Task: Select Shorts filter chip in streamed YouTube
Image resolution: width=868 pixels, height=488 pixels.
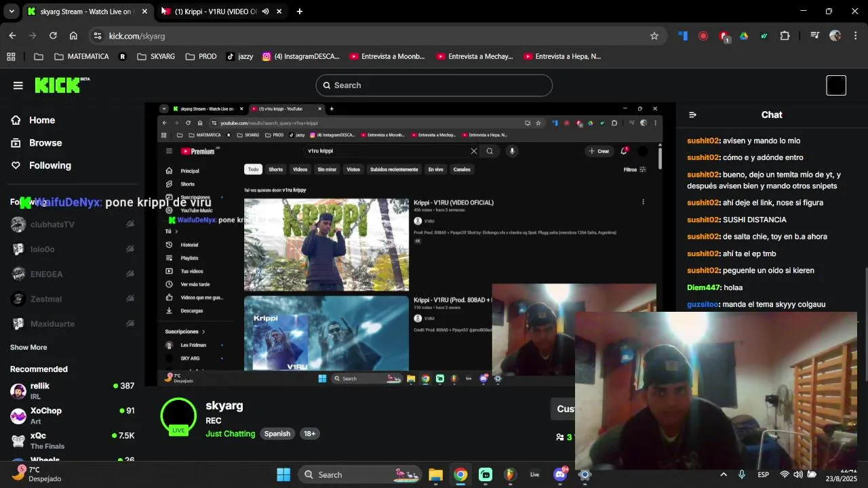Action: pos(275,169)
